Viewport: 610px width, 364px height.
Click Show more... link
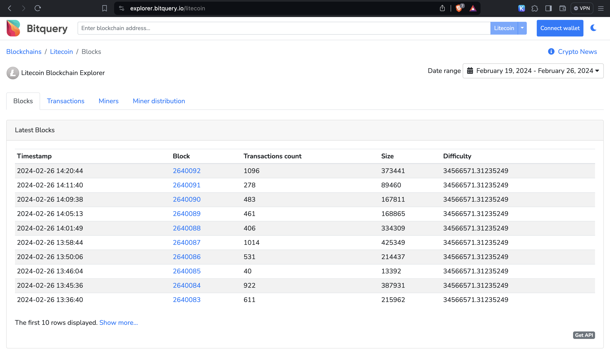118,323
